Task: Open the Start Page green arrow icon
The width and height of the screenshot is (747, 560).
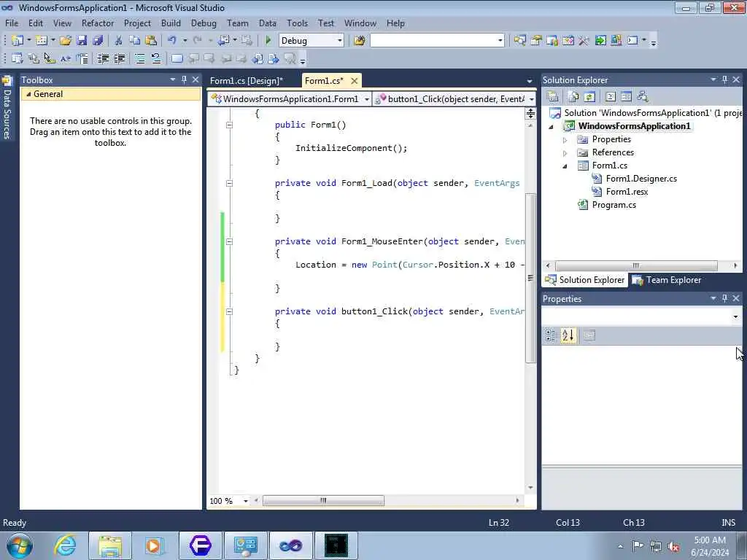Action: [600, 41]
